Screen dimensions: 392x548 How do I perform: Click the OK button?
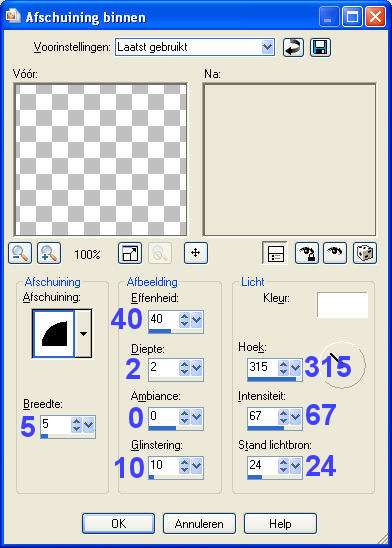point(118,524)
